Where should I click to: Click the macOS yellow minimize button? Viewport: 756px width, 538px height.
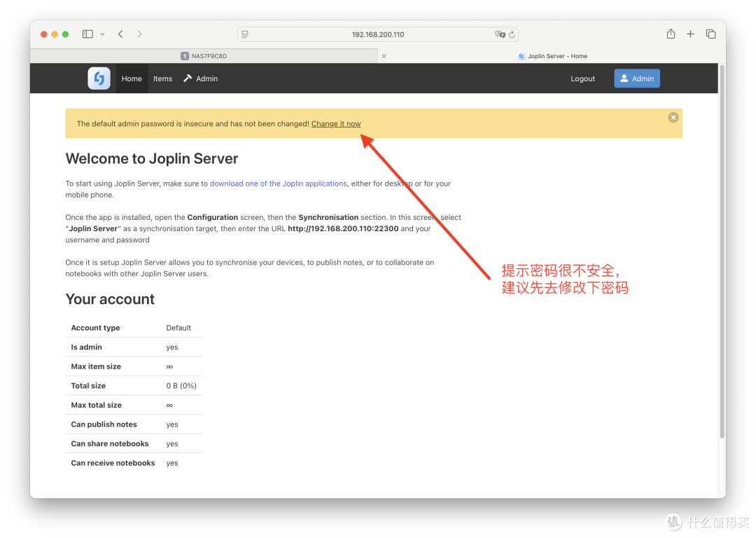click(55, 34)
